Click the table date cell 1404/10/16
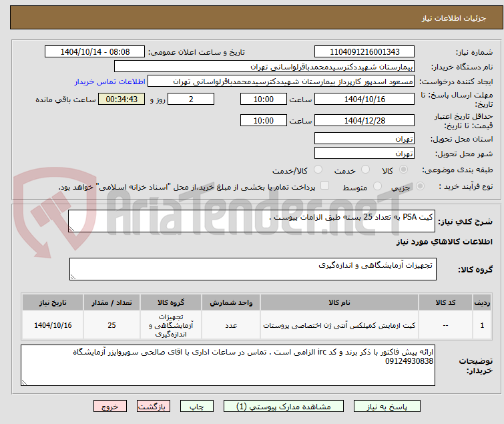504x424 pixels. point(53,325)
